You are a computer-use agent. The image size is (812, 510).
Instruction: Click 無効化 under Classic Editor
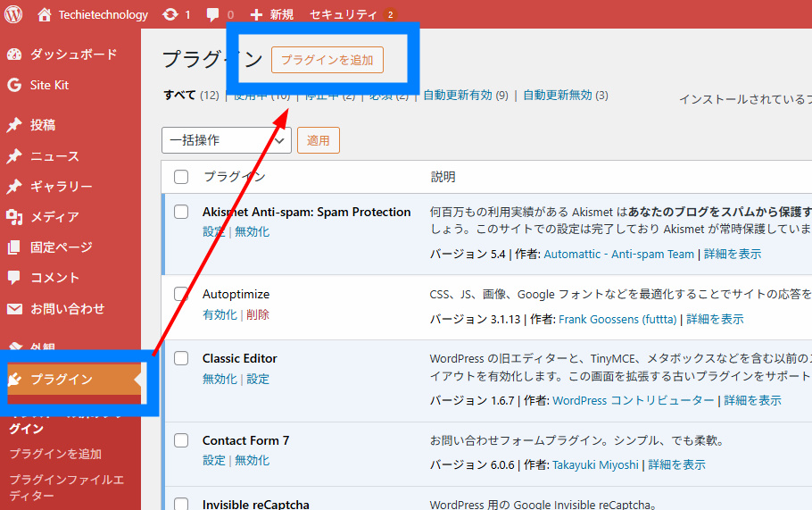click(220, 379)
